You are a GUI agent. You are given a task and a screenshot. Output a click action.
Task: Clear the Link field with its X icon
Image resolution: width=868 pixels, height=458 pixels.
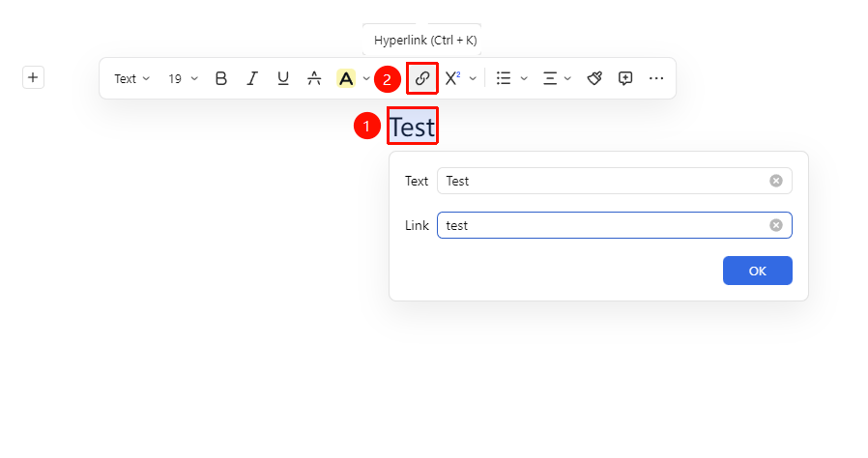click(776, 225)
